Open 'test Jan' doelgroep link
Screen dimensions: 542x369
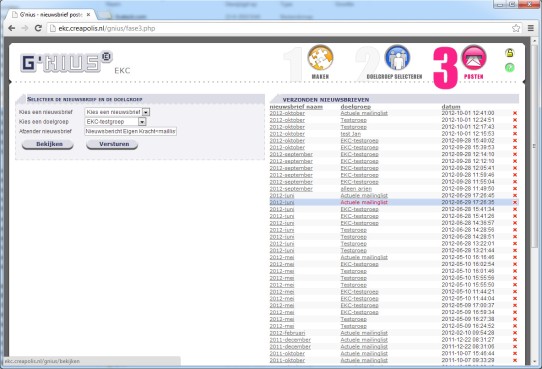351,134
